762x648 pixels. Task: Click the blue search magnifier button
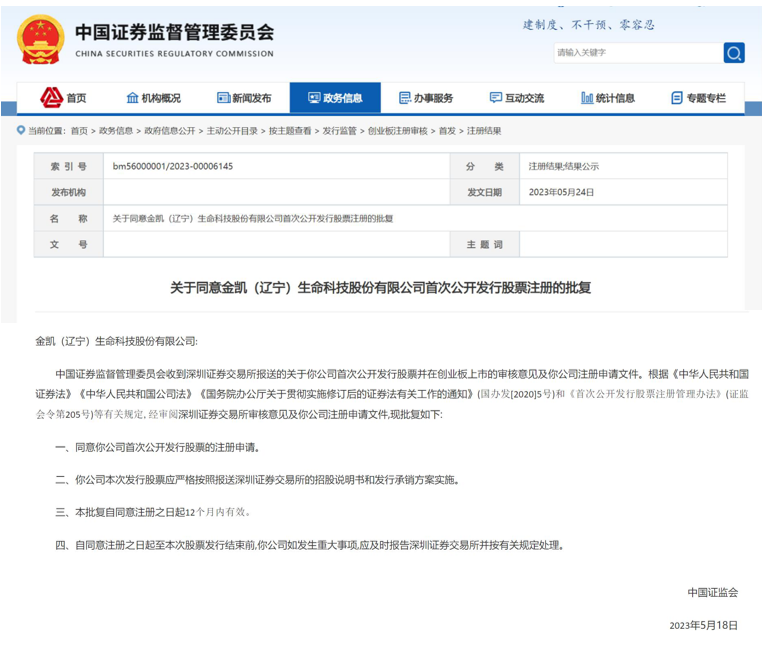coord(734,53)
